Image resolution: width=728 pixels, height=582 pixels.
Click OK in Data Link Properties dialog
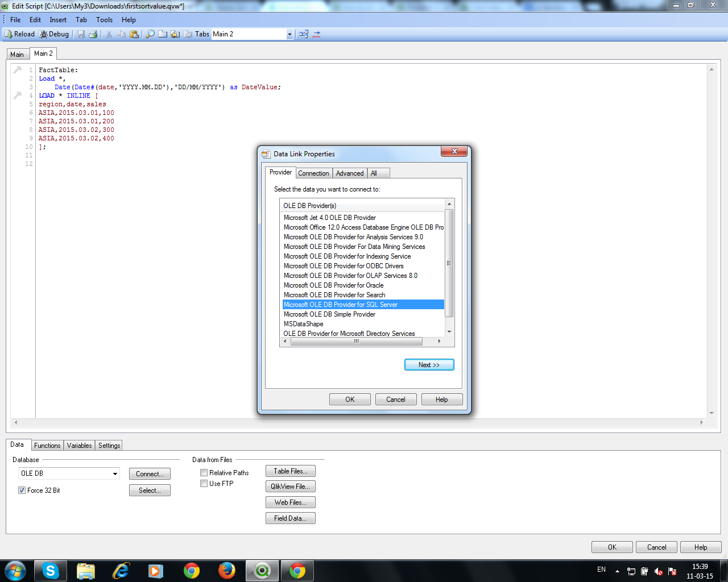point(350,400)
